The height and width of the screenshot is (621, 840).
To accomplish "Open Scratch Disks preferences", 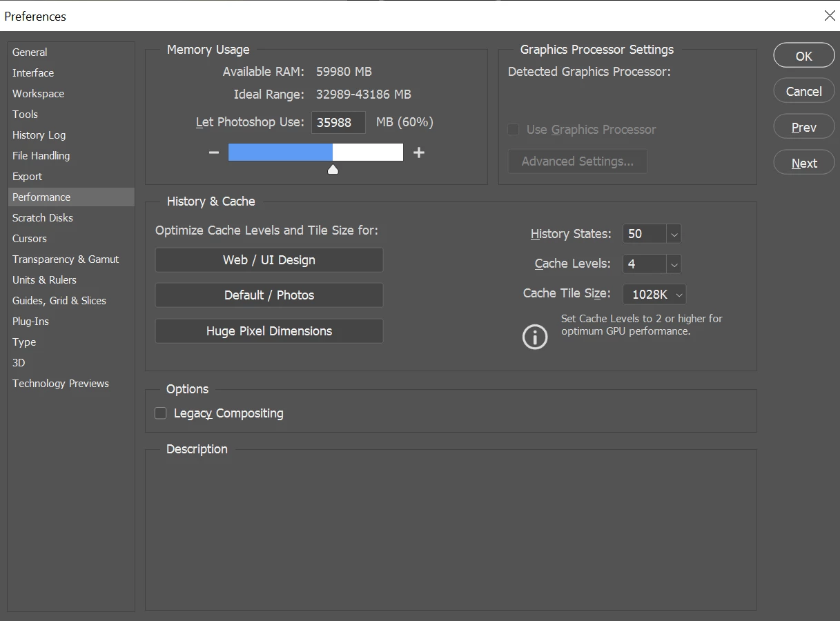I will click(71, 218).
